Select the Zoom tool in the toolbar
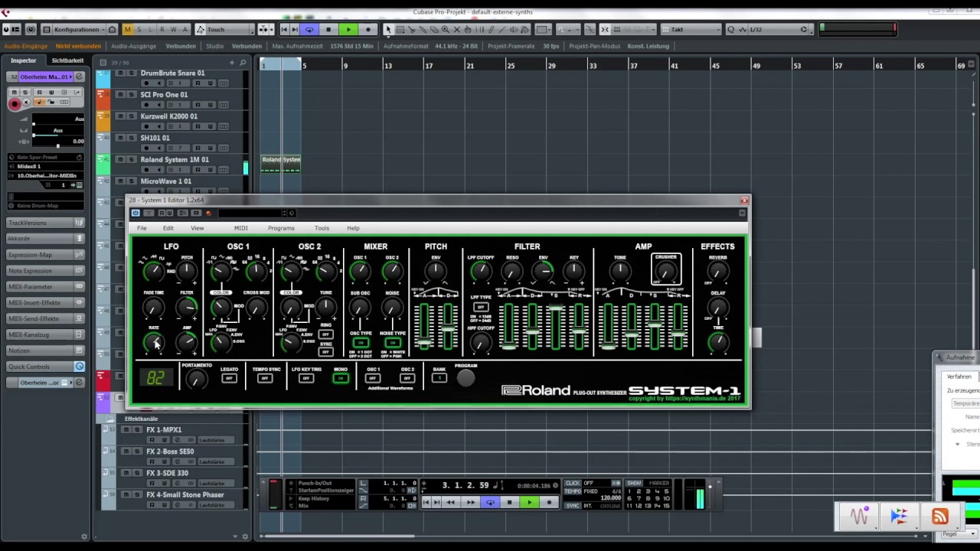The height and width of the screenshot is (551, 980). click(x=446, y=29)
